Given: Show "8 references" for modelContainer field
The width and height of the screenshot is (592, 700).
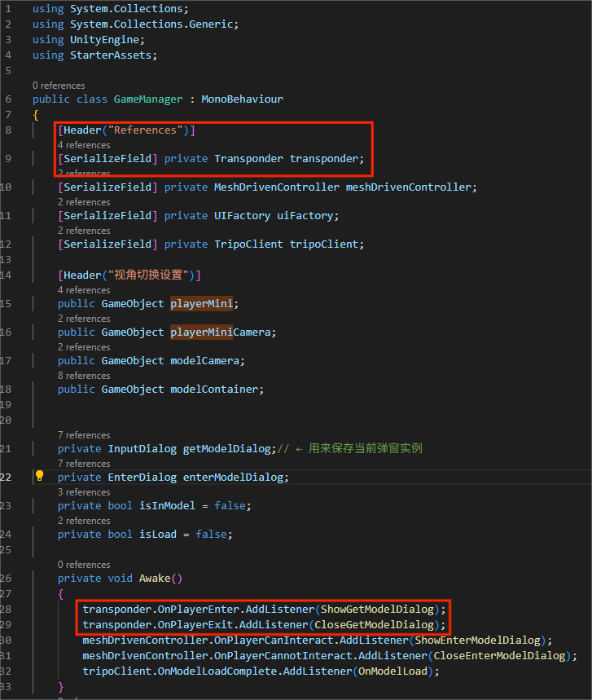Looking at the screenshot, I should tap(84, 376).
